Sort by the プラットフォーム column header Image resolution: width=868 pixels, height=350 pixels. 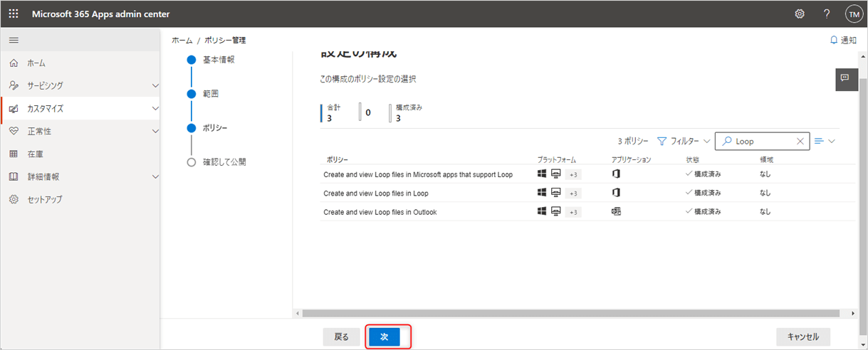tap(557, 160)
